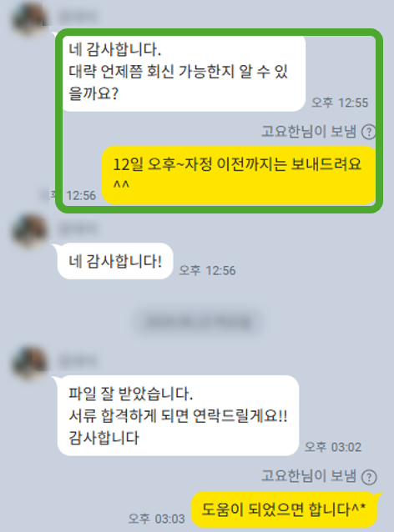Select '서류 합격하게 되면 연락드릴게요' message bubble
Viewport: 394px width, 532px height.
coord(178,415)
